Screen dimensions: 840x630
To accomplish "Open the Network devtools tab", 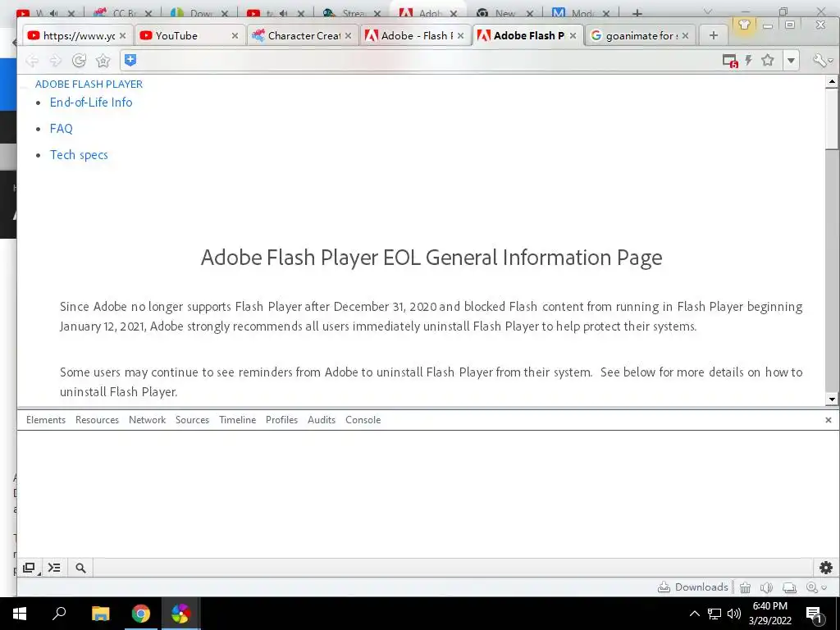I will pos(148,420).
